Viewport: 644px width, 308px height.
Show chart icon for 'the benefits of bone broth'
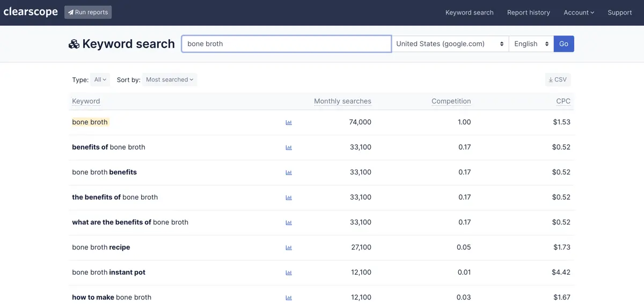(x=289, y=197)
